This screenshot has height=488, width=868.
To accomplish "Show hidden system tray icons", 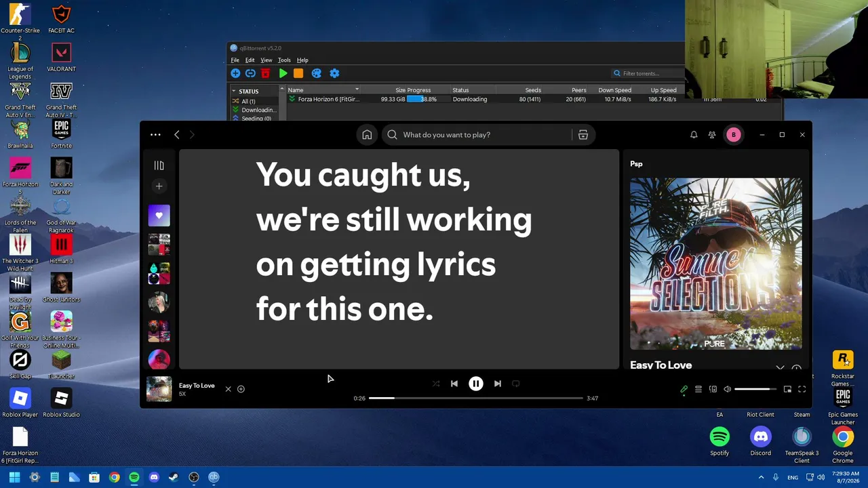I will 761,477.
